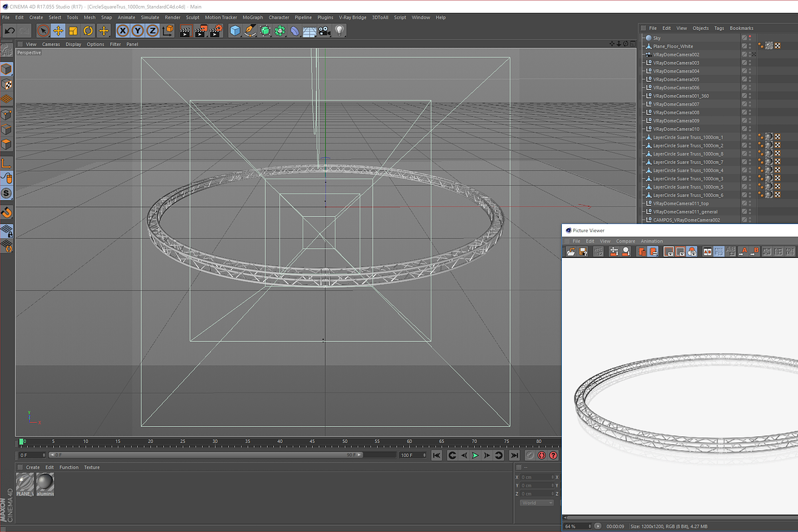Click the spline Pen tool icon

coord(250,31)
